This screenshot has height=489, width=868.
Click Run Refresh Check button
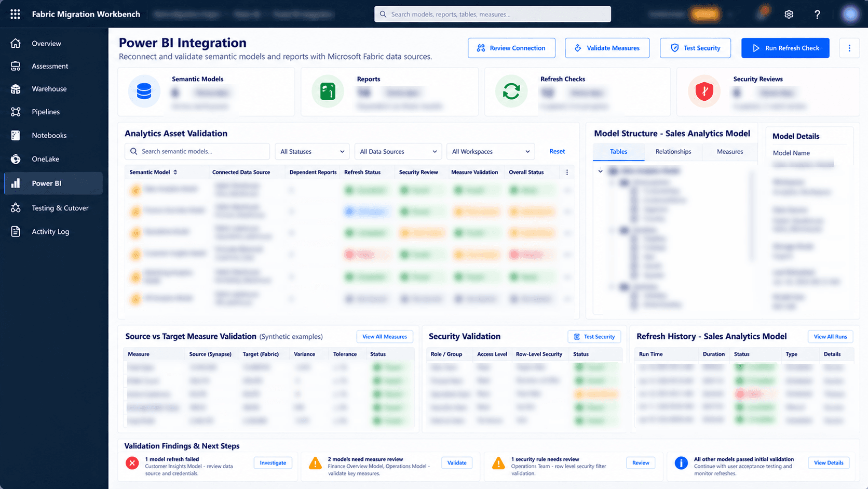point(785,48)
